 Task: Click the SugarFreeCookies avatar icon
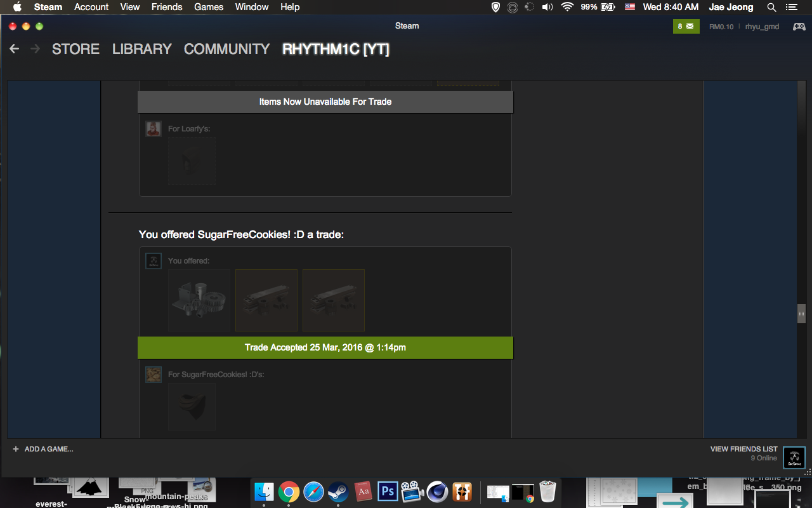[153, 375]
